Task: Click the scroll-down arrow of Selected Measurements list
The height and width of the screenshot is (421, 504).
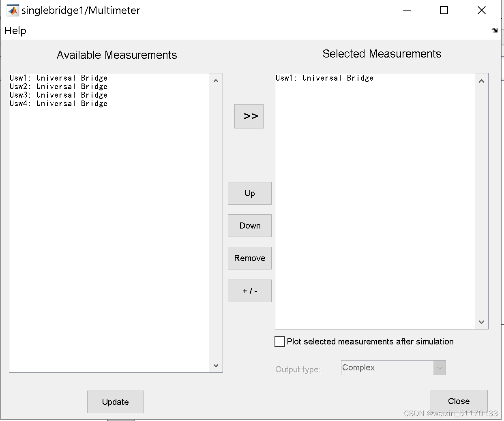Action: (481, 322)
